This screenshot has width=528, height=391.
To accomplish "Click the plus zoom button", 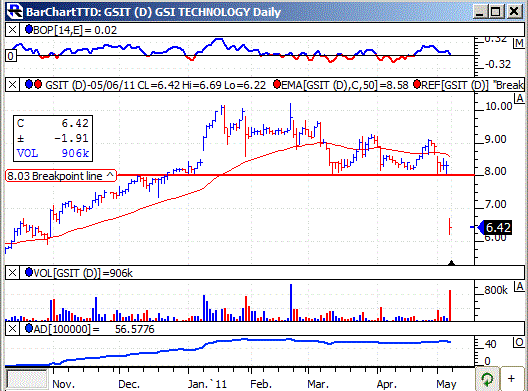I will [512, 379].
